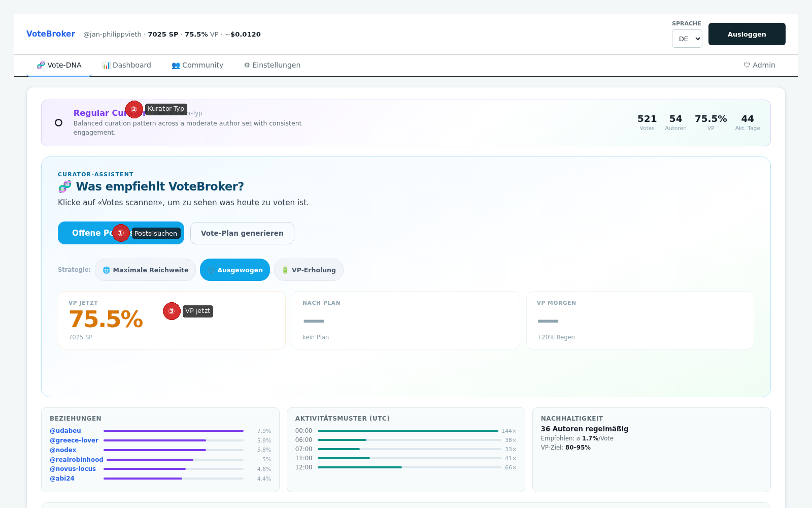Click the "BEZIEHUNGEN" panel heading
This screenshot has height=508, width=812.
click(76, 419)
